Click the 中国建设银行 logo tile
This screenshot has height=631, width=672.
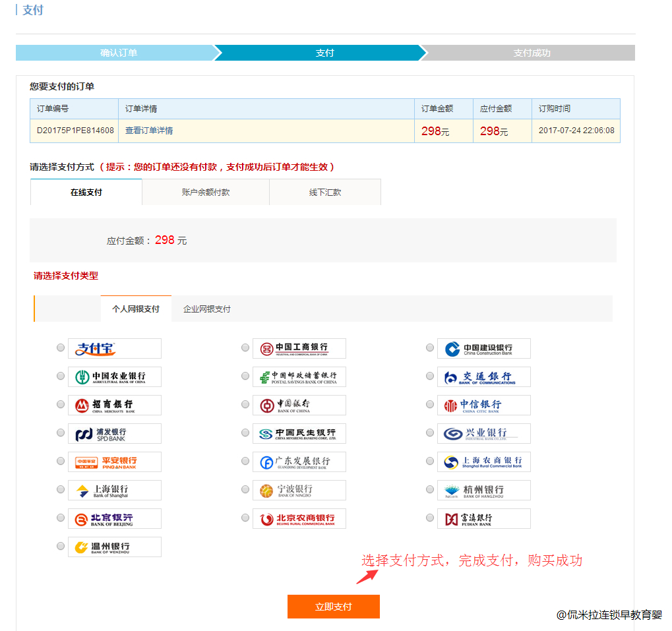(484, 348)
